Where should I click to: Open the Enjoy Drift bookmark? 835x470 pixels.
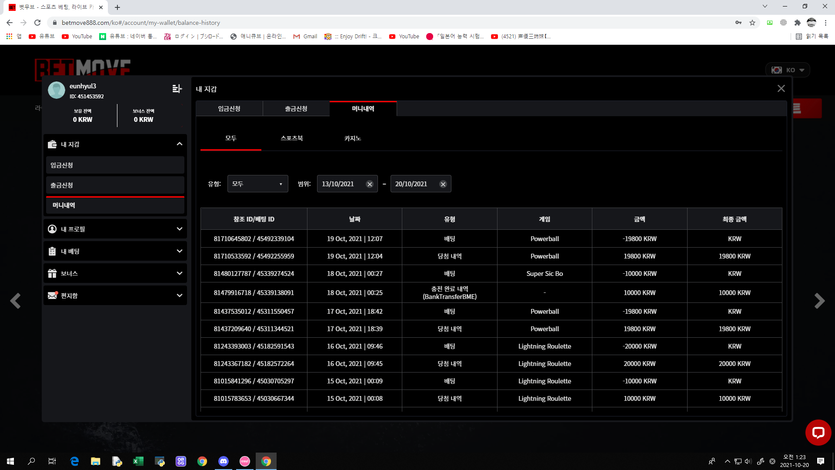[x=353, y=36]
